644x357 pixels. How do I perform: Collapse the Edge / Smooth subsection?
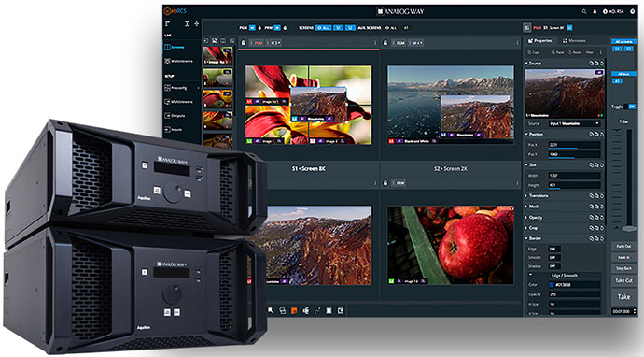530,275
